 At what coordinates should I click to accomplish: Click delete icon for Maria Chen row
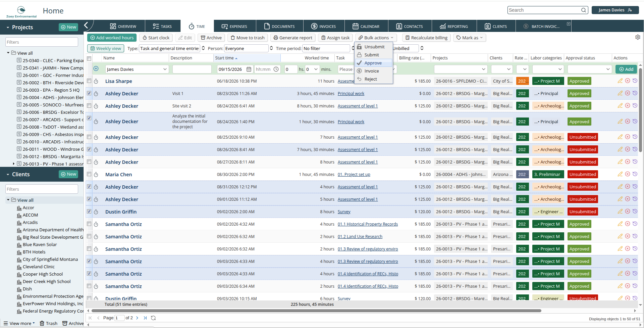point(627,174)
